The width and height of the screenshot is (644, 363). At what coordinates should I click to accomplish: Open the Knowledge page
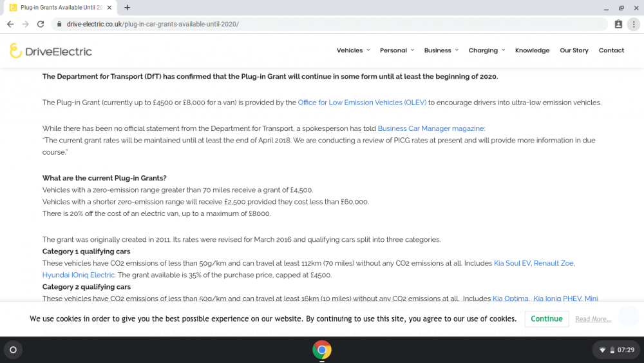533,50
